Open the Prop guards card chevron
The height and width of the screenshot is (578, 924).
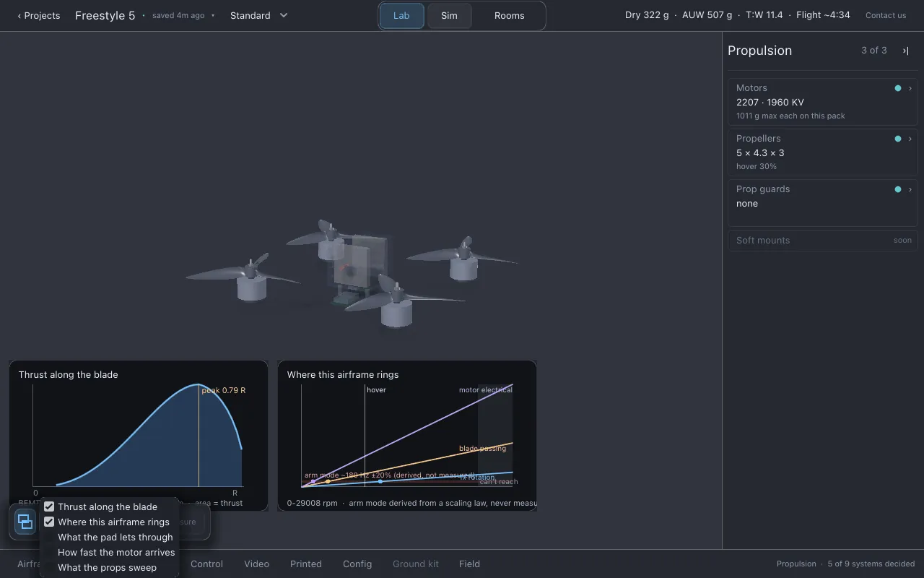click(x=910, y=189)
